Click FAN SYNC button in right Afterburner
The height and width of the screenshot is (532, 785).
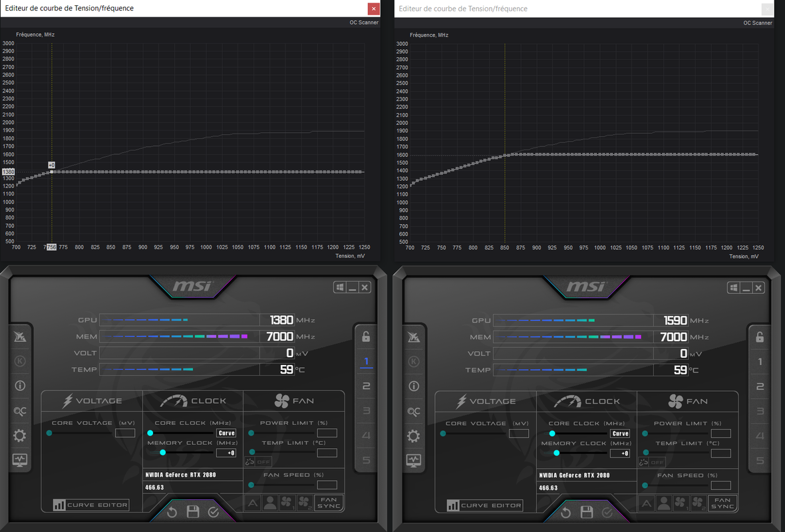click(722, 503)
